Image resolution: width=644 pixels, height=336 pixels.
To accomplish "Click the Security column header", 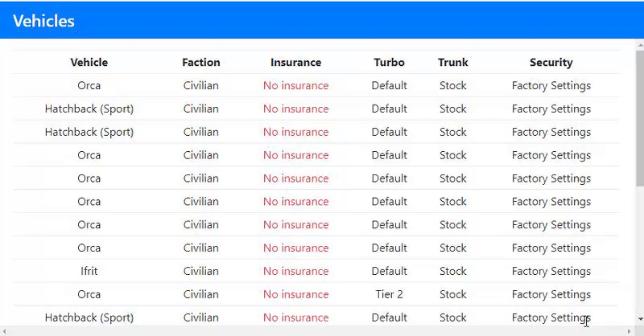I will 551,62.
